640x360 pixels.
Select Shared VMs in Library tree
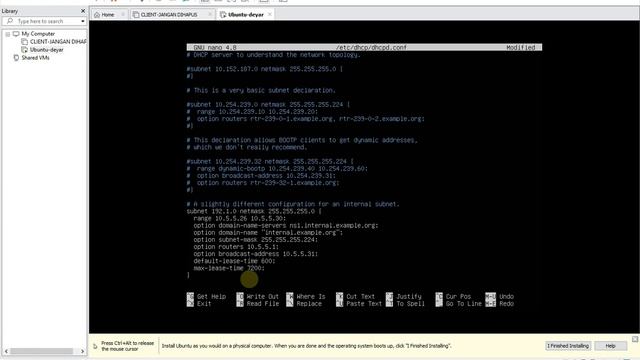36,58
